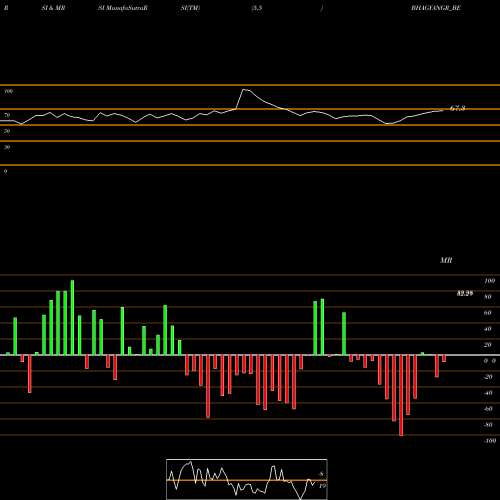Click the 30 level label on RSI axis
This screenshot has width=500, height=500.
pyautogui.click(x=7, y=147)
